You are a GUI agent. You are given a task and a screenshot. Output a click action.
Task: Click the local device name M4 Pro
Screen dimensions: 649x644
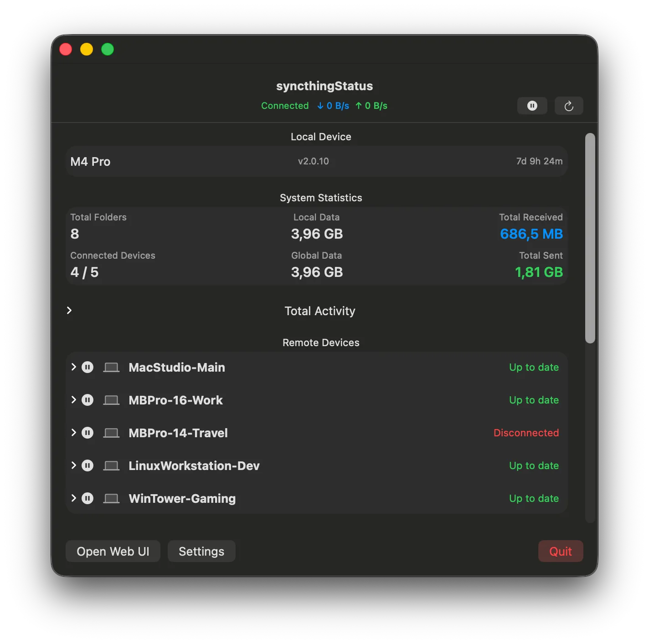tap(90, 162)
